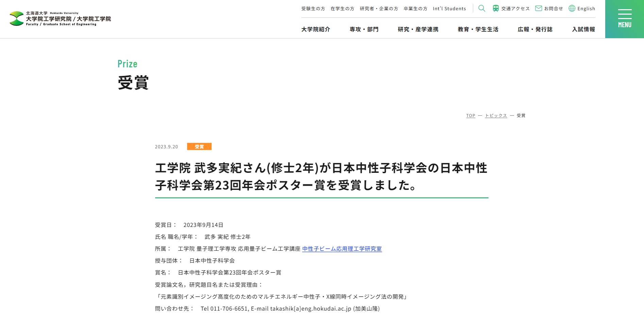Open 専攻・部門 navigation menu
This screenshot has height=314, width=644.
364,29
